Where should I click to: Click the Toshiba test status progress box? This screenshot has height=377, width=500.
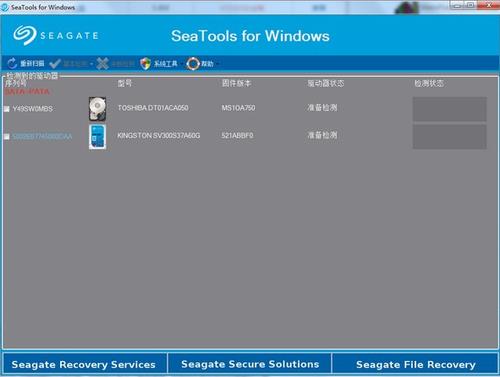coord(449,109)
